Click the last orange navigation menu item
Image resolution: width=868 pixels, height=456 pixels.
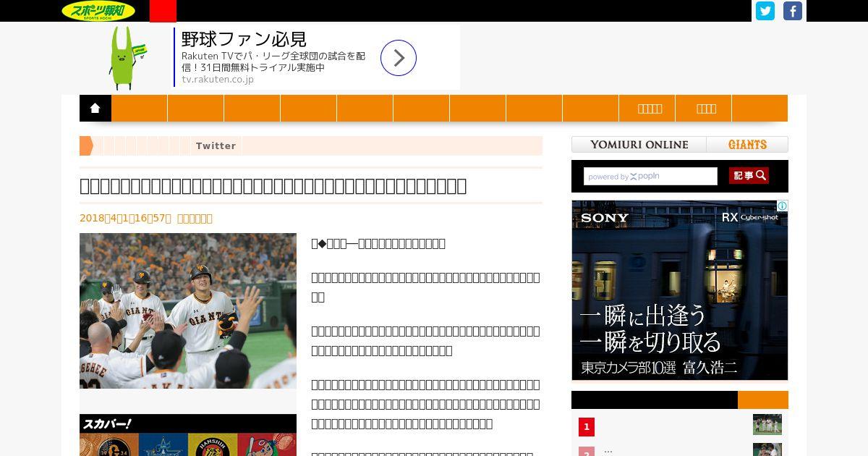pyautogui.click(x=759, y=108)
